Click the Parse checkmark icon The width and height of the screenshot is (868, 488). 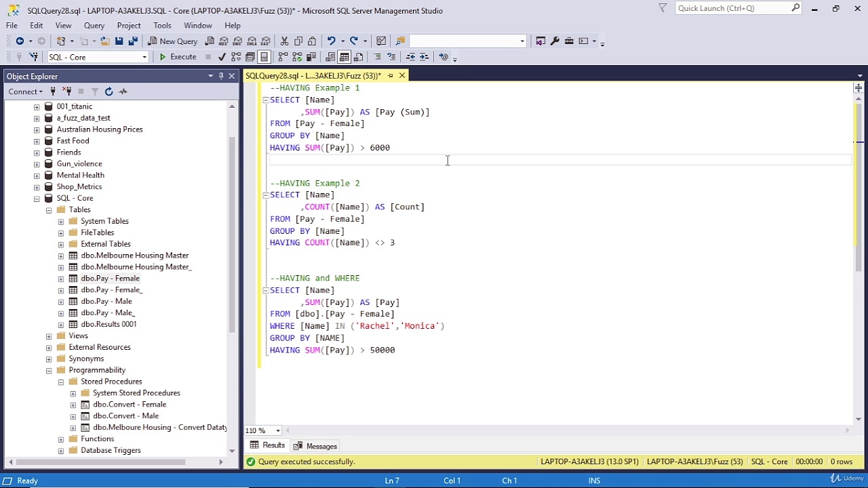[222, 57]
